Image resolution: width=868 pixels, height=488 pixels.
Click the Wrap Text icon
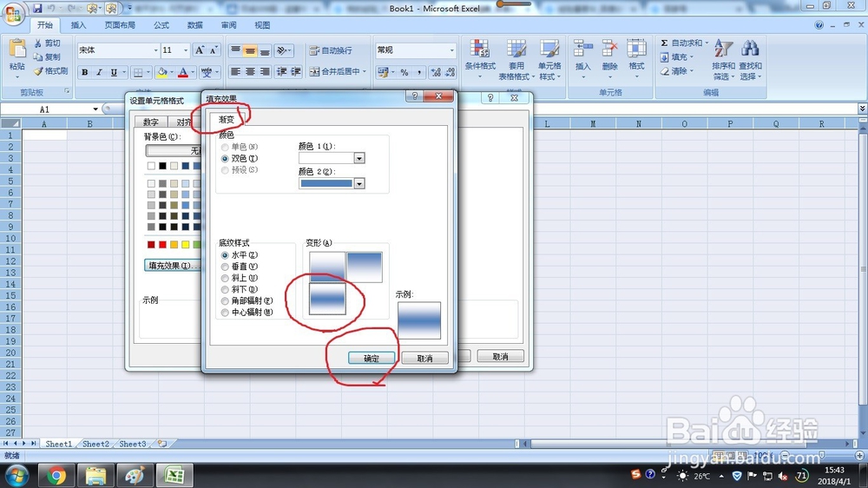click(x=314, y=50)
